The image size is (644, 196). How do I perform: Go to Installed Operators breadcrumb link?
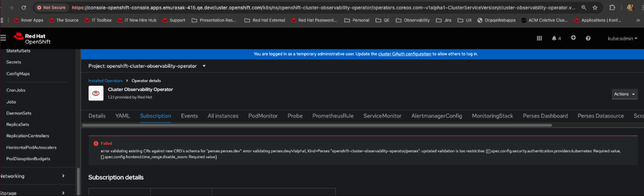tap(105, 81)
